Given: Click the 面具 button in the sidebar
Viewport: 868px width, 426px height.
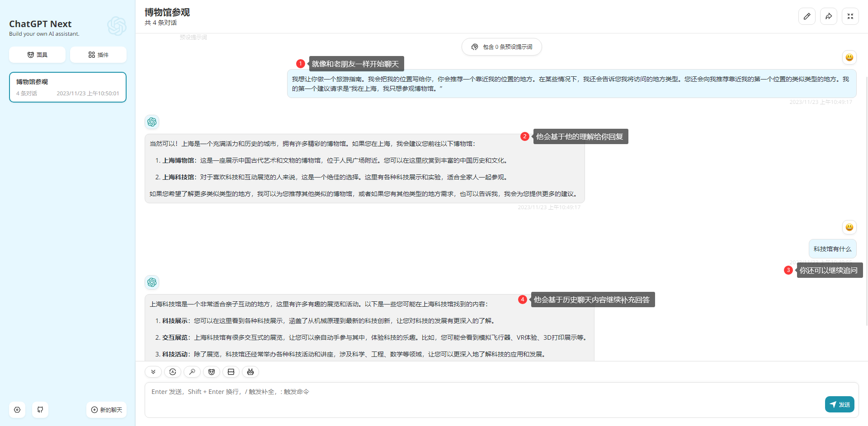Looking at the screenshot, I should [x=37, y=55].
